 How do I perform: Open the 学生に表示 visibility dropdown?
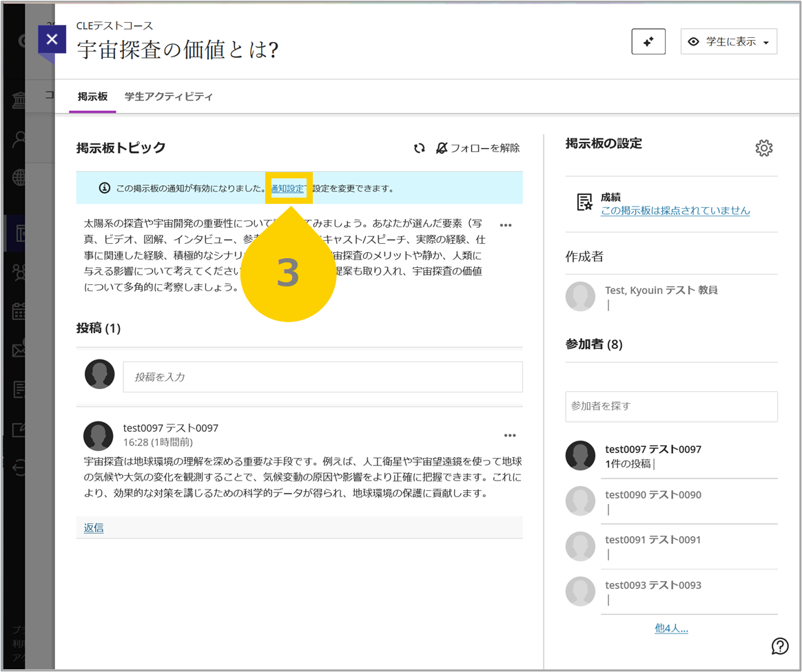[728, 41]
